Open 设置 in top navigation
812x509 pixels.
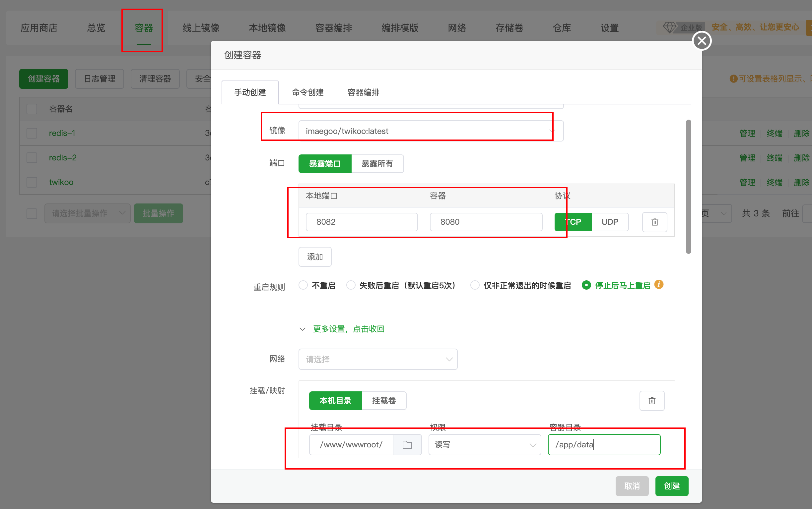pos(609,28)
